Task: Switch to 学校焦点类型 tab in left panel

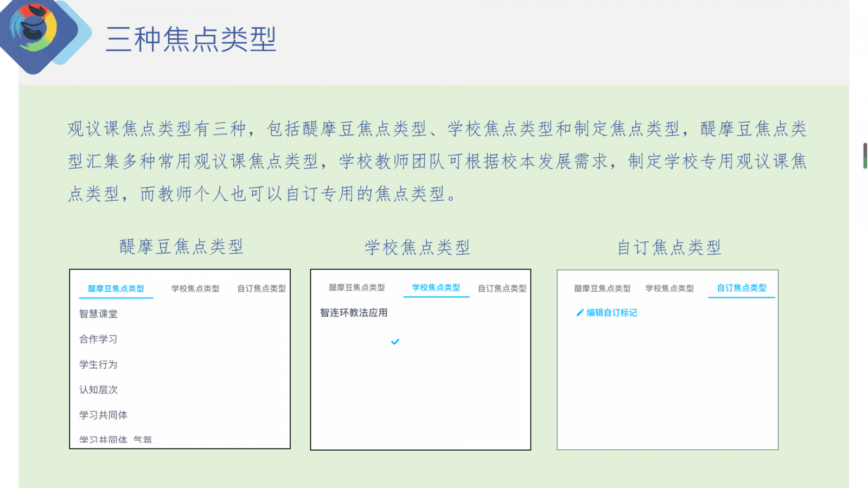Action: (195, 288)
